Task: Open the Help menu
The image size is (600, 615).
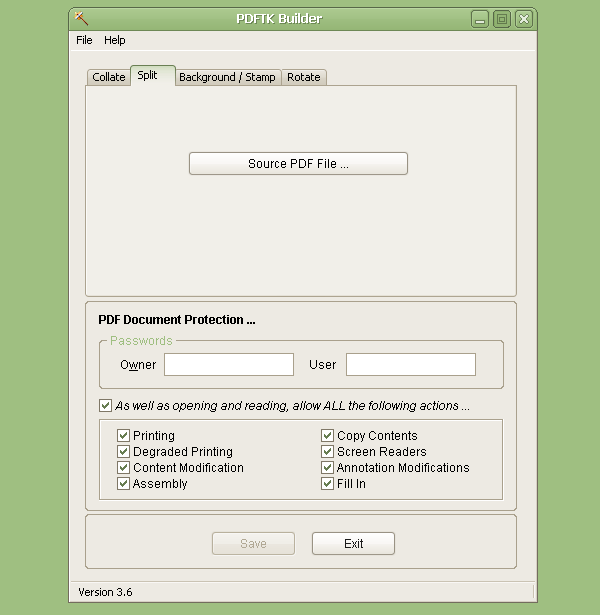Action: pos(115,40)
